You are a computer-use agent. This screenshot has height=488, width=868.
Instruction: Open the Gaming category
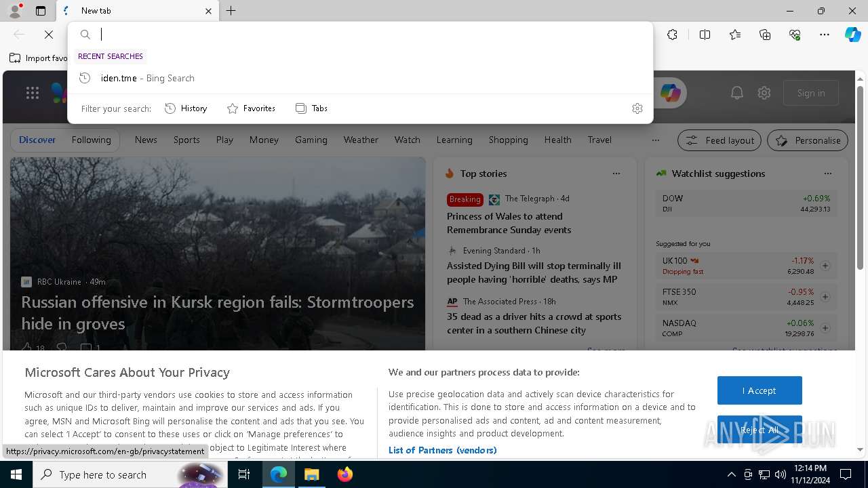pos(311,140)
